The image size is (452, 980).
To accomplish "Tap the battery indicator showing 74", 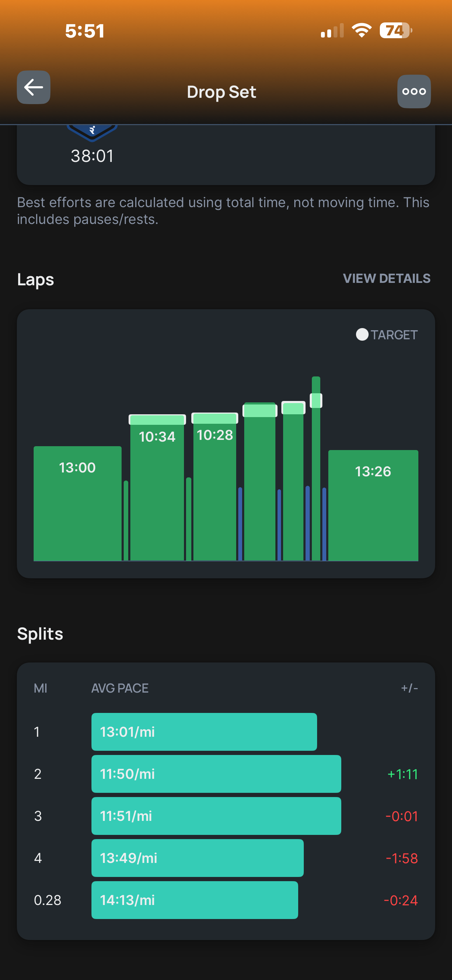I will [395, 30].
